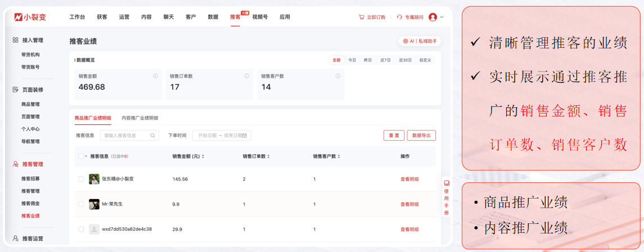Click 查看明细 for wxd7dd530a82de4c38 row
Screen dimensions: 644x252
pyautogui.click(x=409, y=229)
